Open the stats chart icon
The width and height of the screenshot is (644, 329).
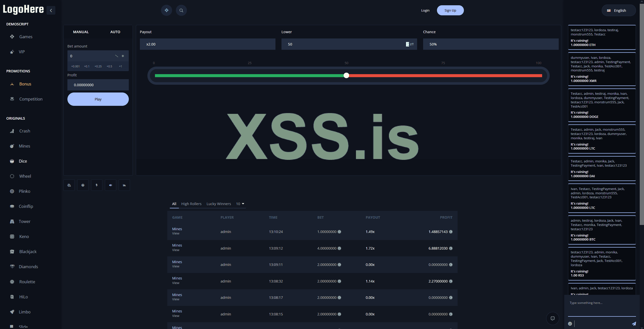[x=124, y=185]
